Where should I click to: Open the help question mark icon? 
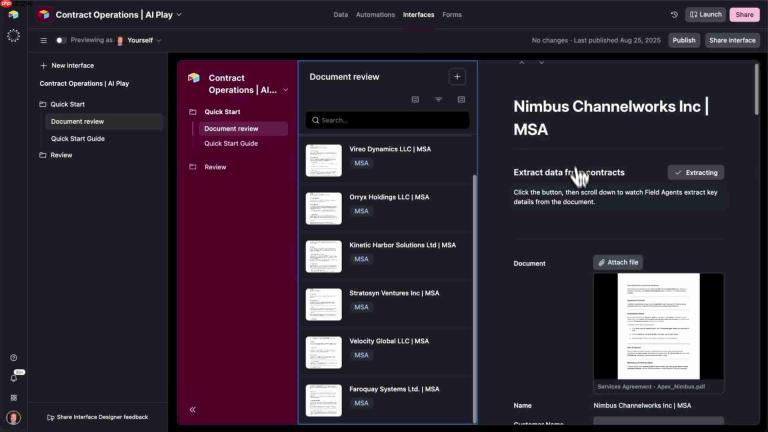14,358
